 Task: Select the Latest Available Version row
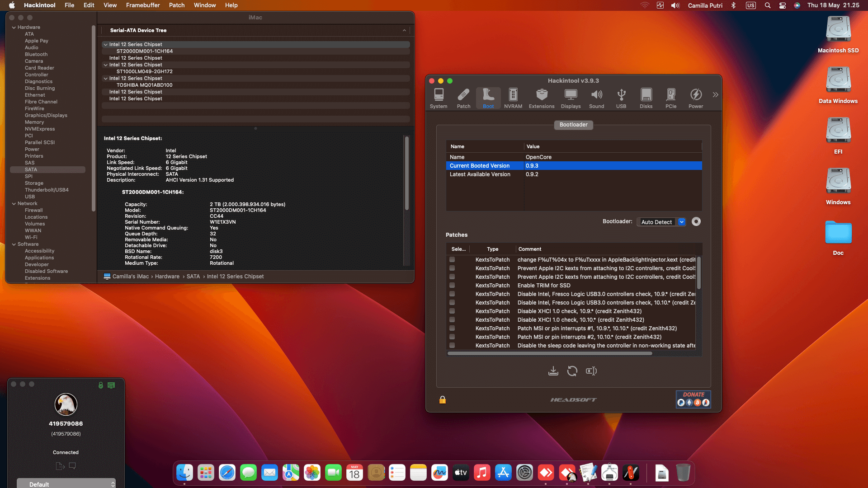point(574,174)
